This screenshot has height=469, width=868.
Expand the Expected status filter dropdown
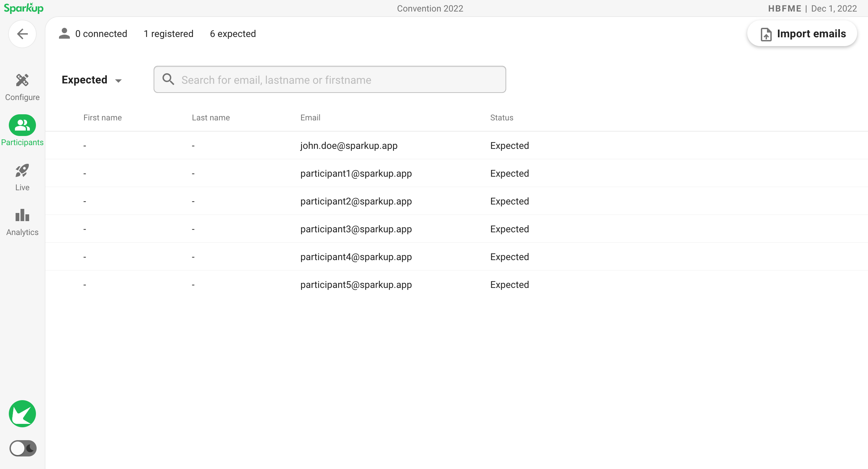click(92, 80)
